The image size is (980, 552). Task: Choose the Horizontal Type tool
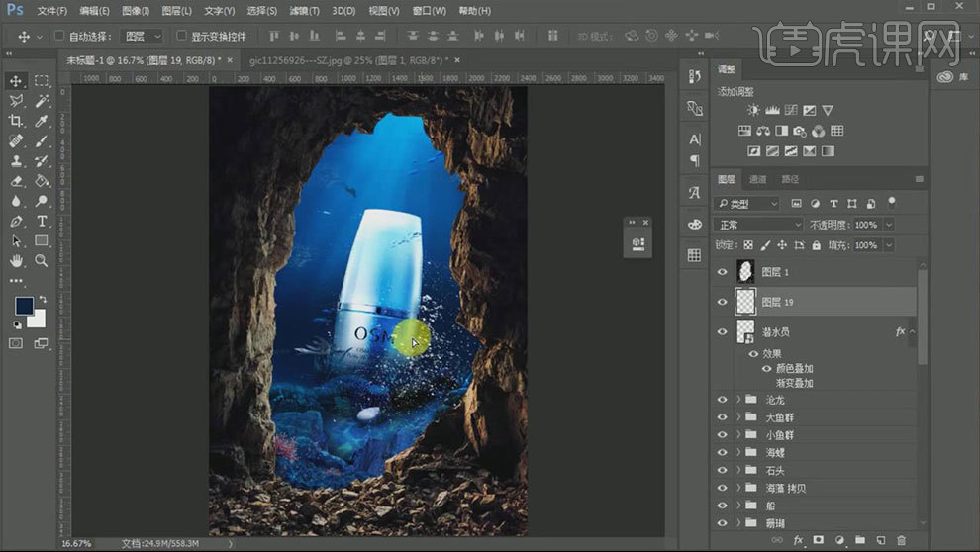coord(42,221)
